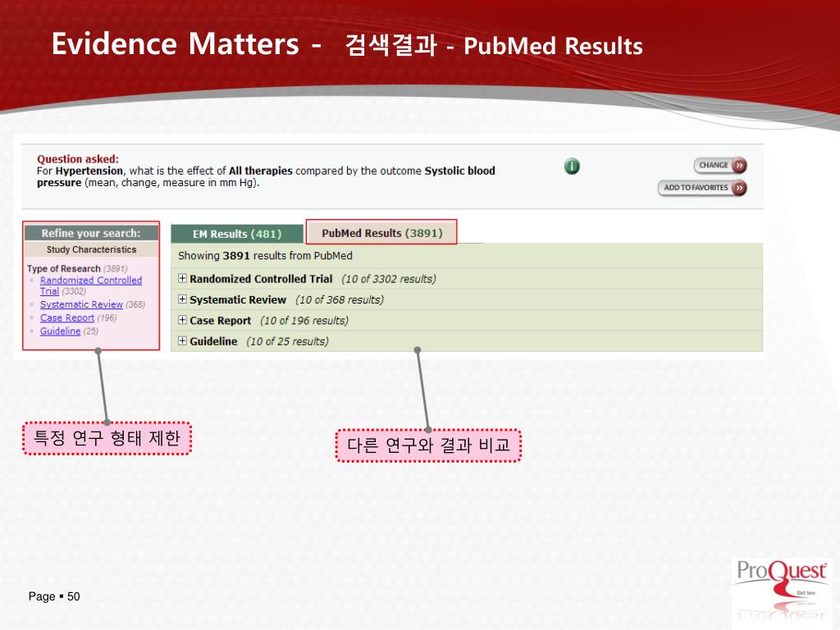The width and height of the screenshot is (840, 630).
Task: Click 'Showing 3891 results from PubMed' text
Action: (265, 256)
